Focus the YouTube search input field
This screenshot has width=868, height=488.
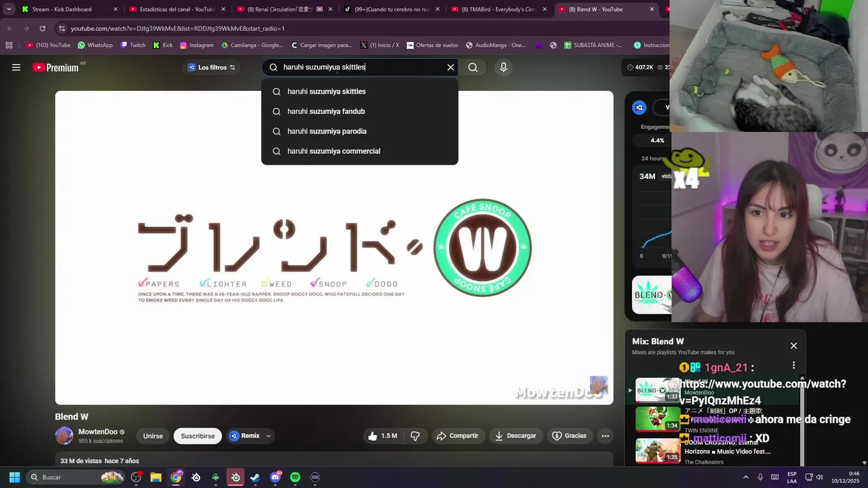360,67
